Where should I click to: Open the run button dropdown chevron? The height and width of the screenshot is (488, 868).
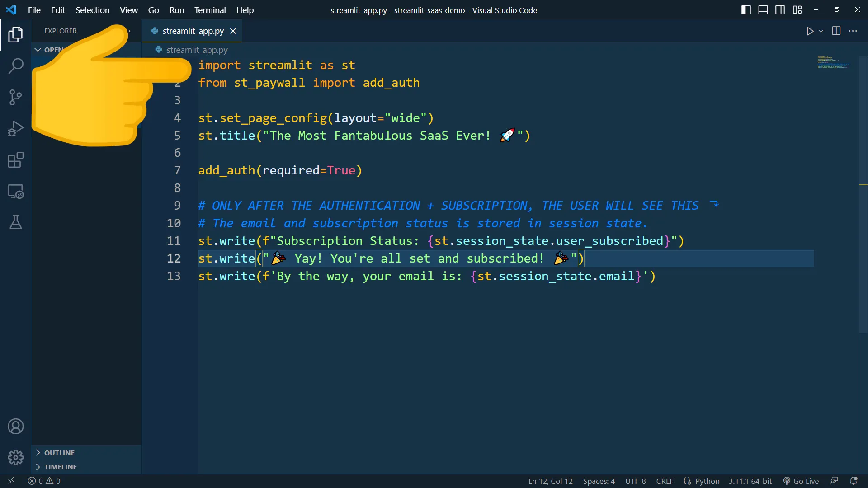point(820,31)
